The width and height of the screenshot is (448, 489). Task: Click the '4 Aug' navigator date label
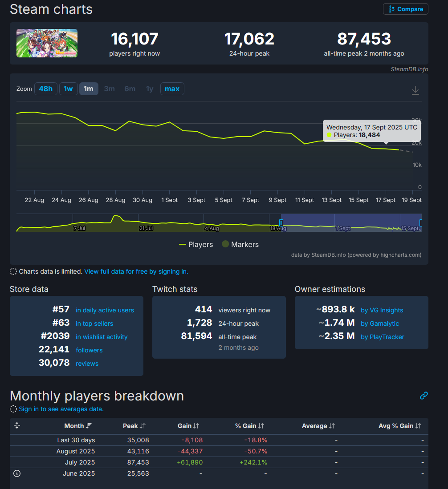tap(212, 228)
